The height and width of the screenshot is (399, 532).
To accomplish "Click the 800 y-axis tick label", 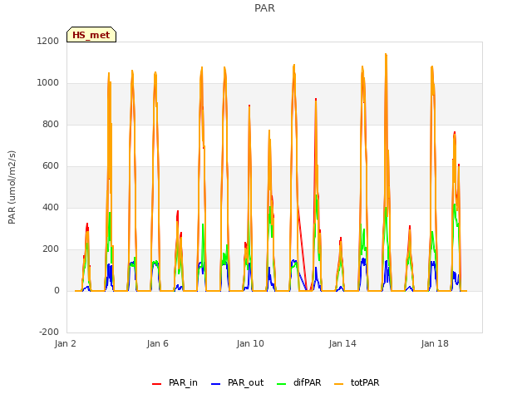I will 51,124.
